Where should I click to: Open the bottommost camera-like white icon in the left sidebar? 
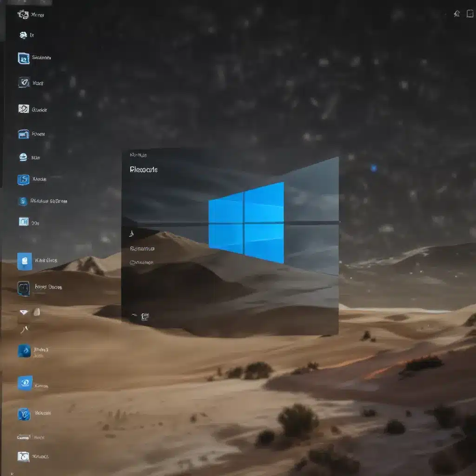point(23,456)
